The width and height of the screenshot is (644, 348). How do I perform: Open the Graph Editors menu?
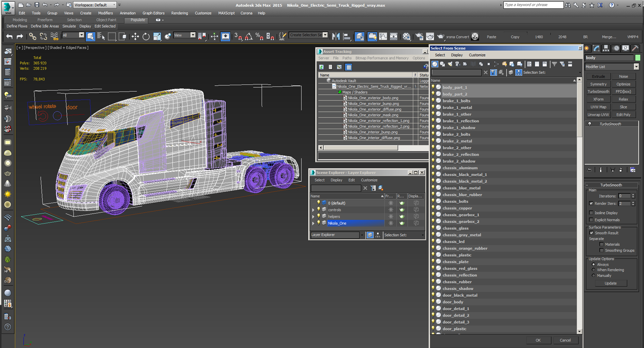coord(154,13)
